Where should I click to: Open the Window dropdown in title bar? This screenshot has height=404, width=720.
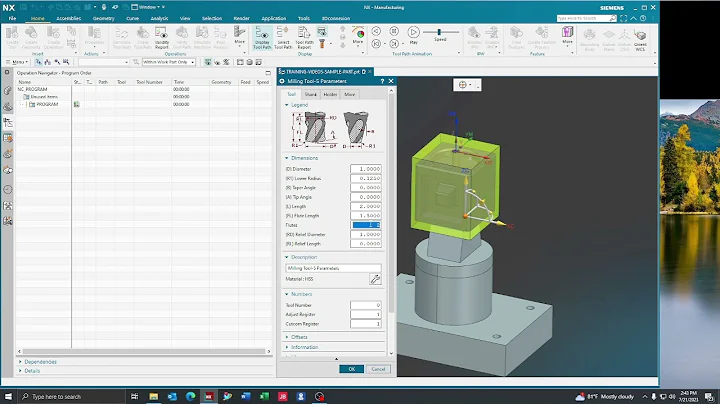[x=148, y=7]
